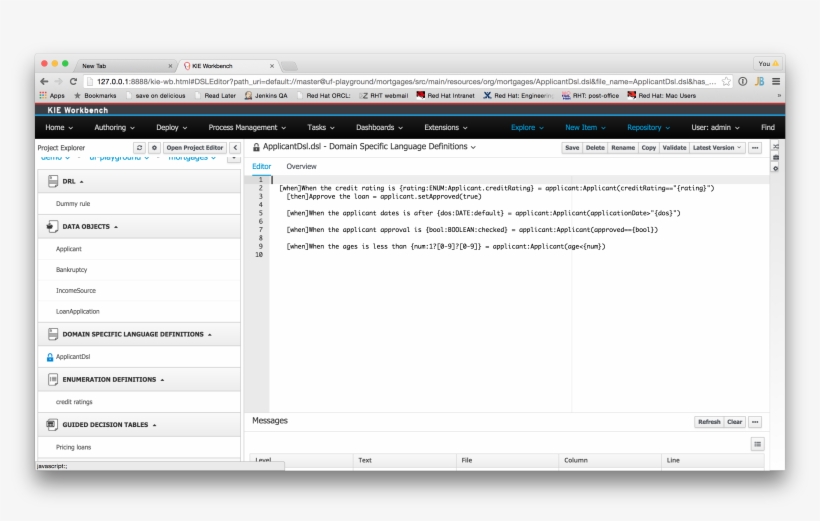The height and width of the screenshot is (521, 820).
Task: Go back with the browser back arrow
Action: 44,82
